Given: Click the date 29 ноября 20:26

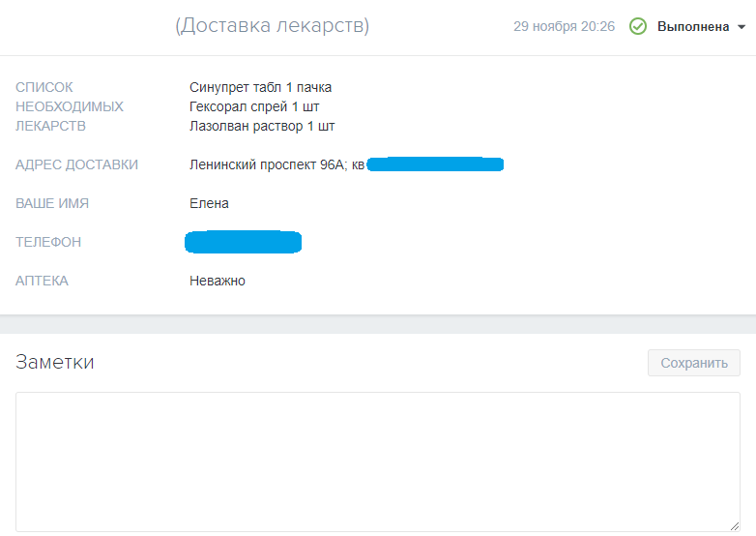Looking at the screenshot, I should click(564, 27).
